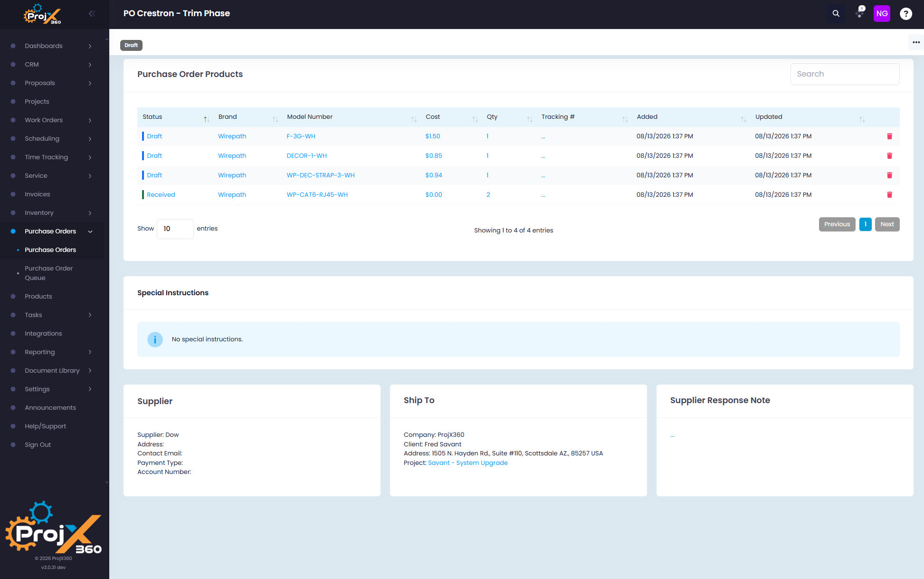924x579 pixels.
Task: Sort table by Brand column arrows
Action: tap(275, 119)
